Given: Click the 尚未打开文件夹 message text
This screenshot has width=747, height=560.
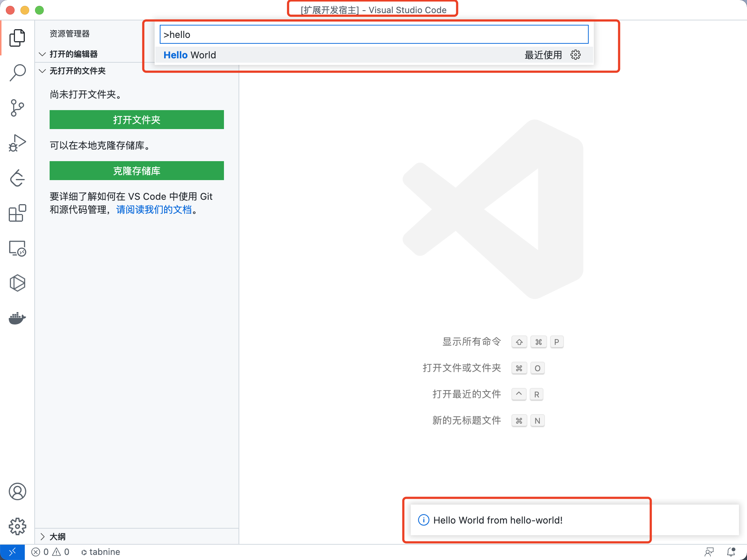Looking at the screenshot, I should tap(86, 94).
